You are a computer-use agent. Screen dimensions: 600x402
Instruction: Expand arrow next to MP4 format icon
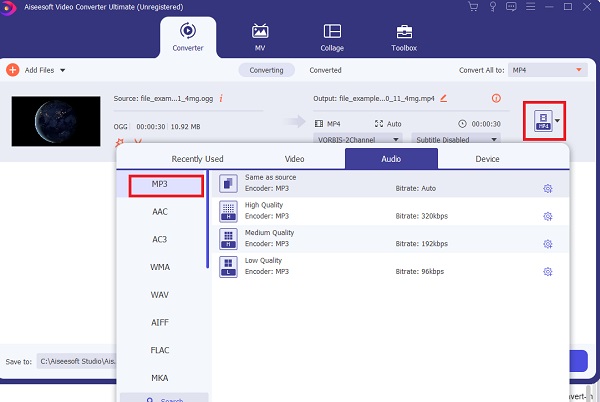(557, 121)
